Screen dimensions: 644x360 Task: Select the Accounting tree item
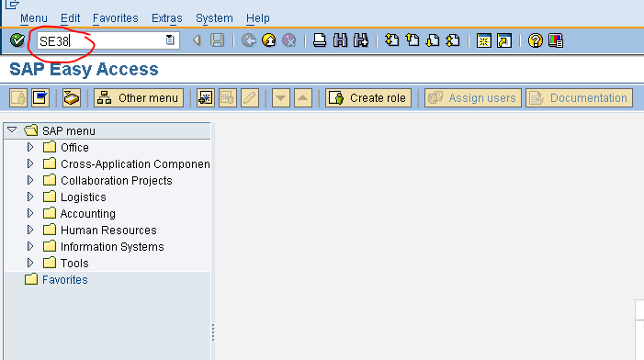(88, 213)
